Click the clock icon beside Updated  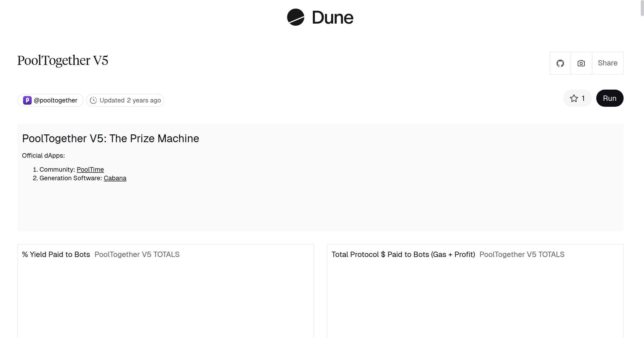tap(93, 100)
